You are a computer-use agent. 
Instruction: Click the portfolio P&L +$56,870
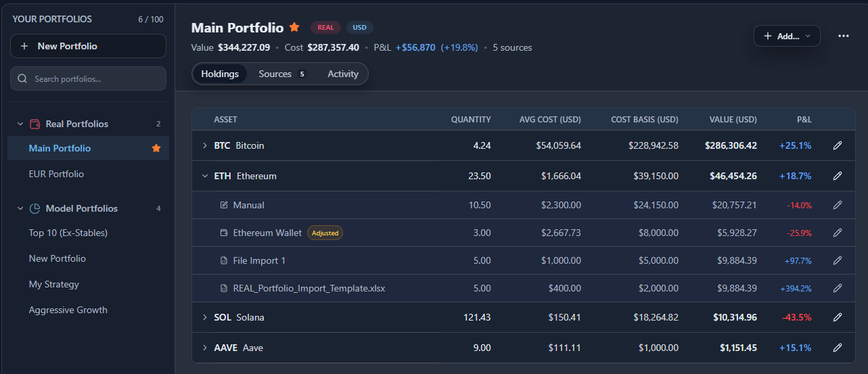(x=415, y=47)
